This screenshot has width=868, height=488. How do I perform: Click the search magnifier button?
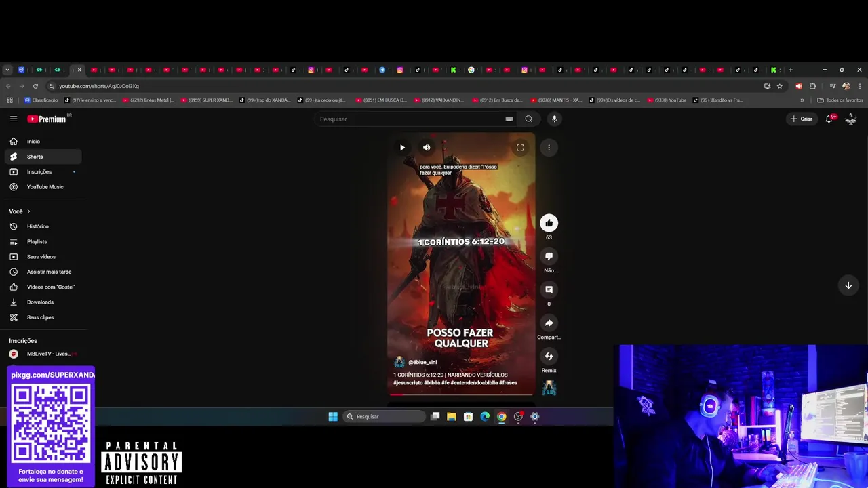click(x=529, y=119)
